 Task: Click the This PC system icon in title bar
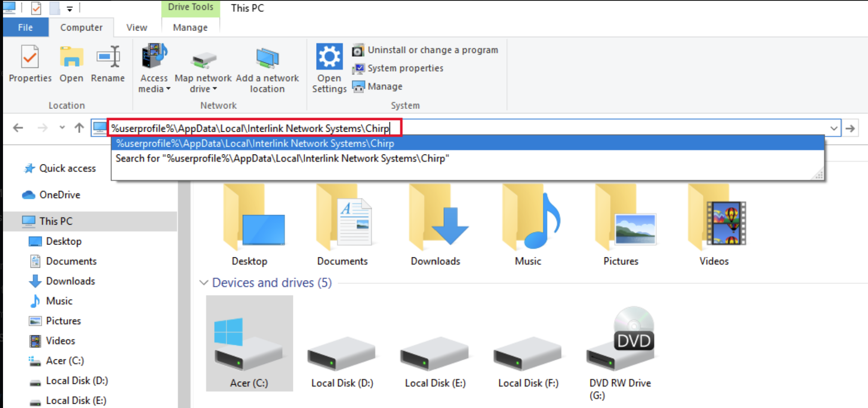pyautogui.click(x=9, y=7)
